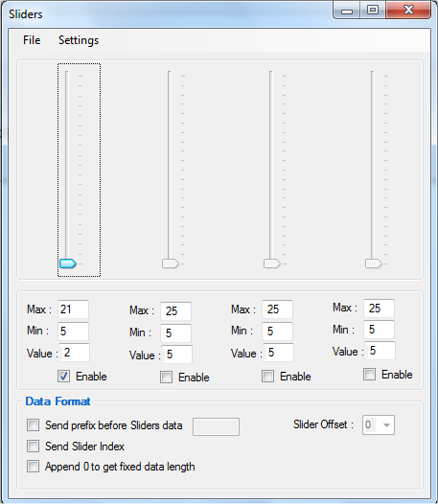Uncheck the first slider's Enable checkbox
438x504 pixels.
coord(63,376)
